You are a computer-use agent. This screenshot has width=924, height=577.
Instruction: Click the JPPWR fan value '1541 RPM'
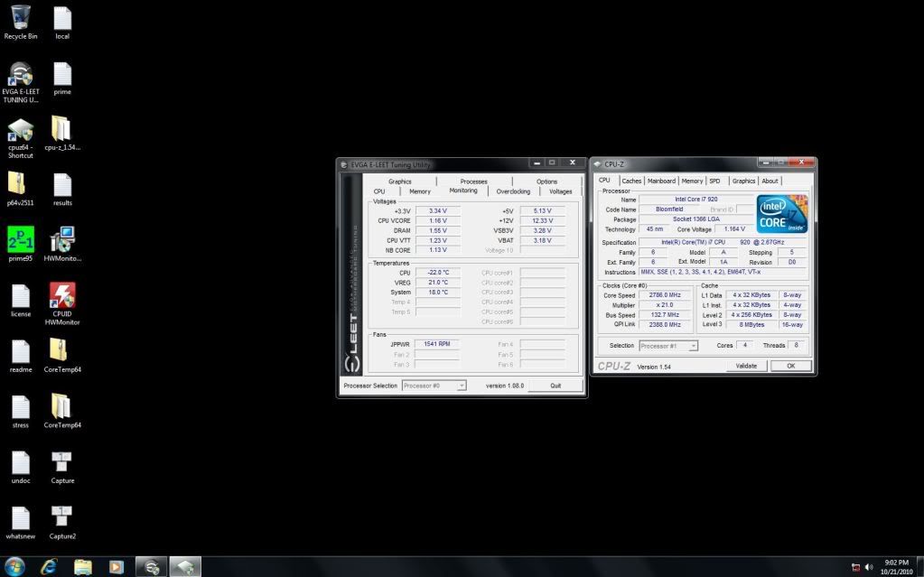pos(436,344)
